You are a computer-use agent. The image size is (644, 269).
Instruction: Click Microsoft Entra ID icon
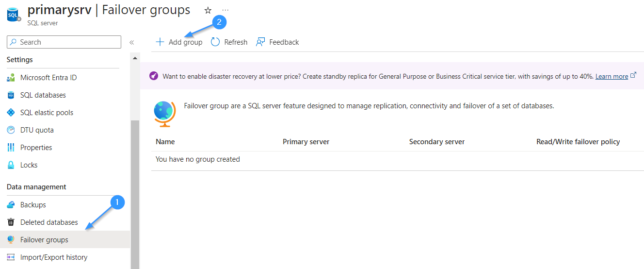point(11,78)
